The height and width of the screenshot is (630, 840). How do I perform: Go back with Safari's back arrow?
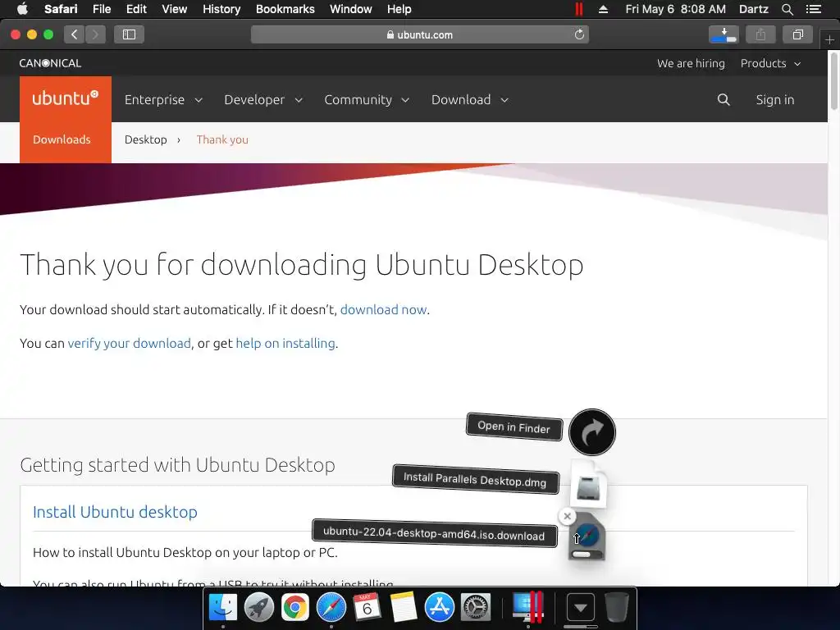pos(75,34)
